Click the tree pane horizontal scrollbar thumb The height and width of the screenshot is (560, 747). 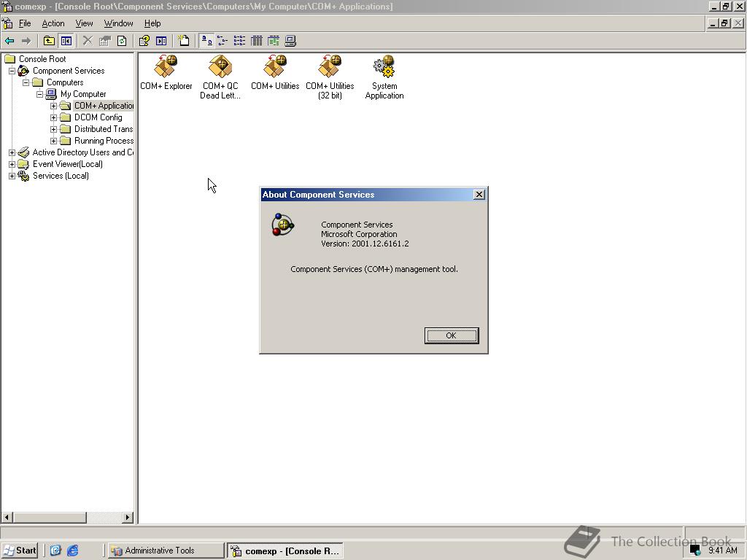click(50, 517)
